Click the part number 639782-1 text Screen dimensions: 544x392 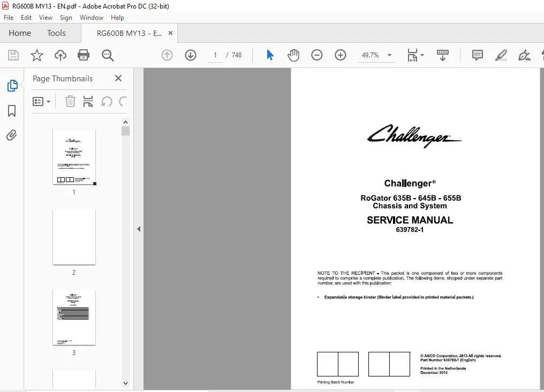[x=410, y=230]
